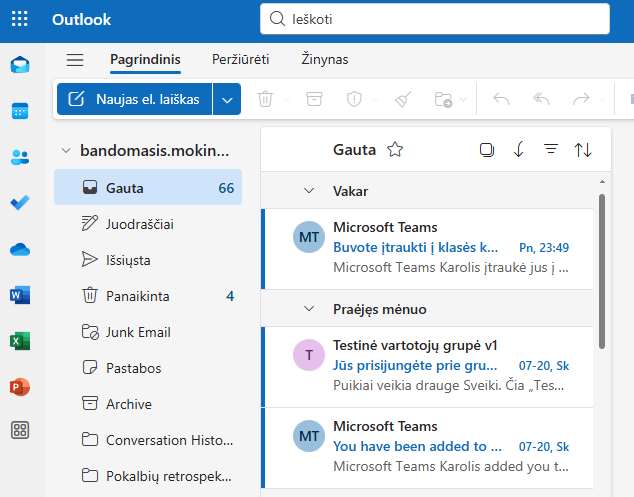Open Mail from the left app rail
This screenshot has height=497, width=634.
coord(20,65)
